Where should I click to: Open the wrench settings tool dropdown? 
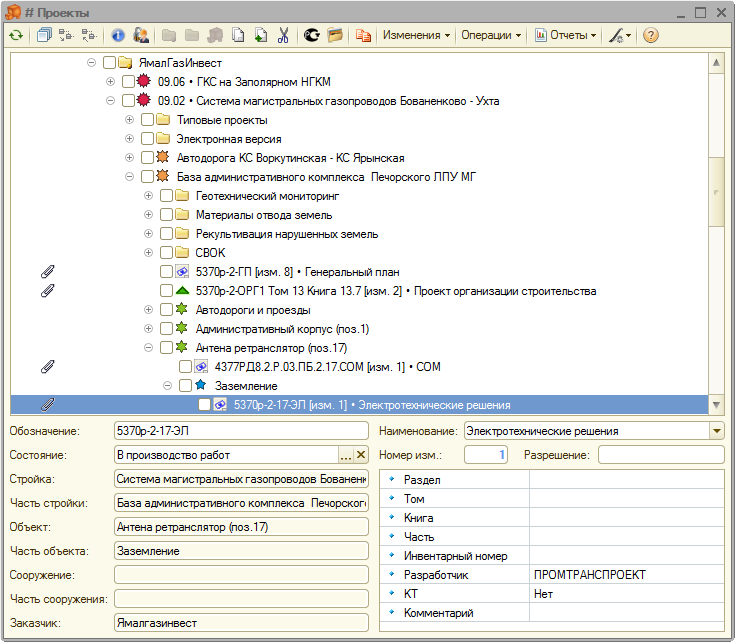click(620, 35)
